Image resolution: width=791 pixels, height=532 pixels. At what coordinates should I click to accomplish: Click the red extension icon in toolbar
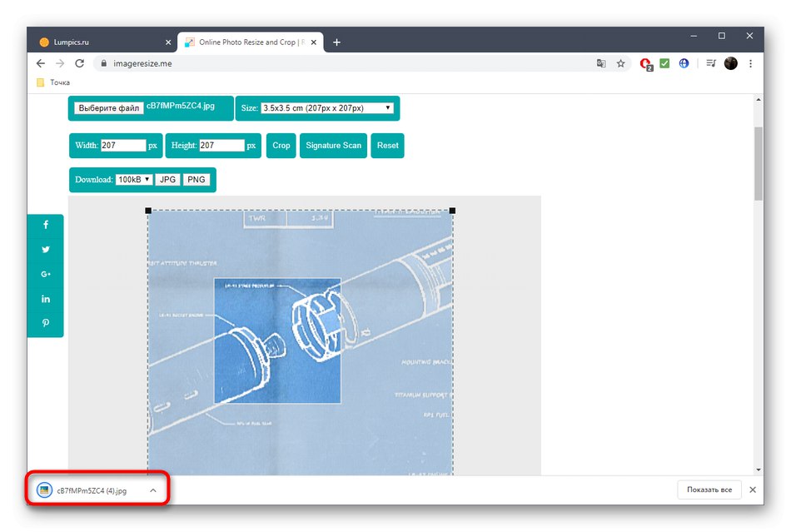click(x=645, y=62)
